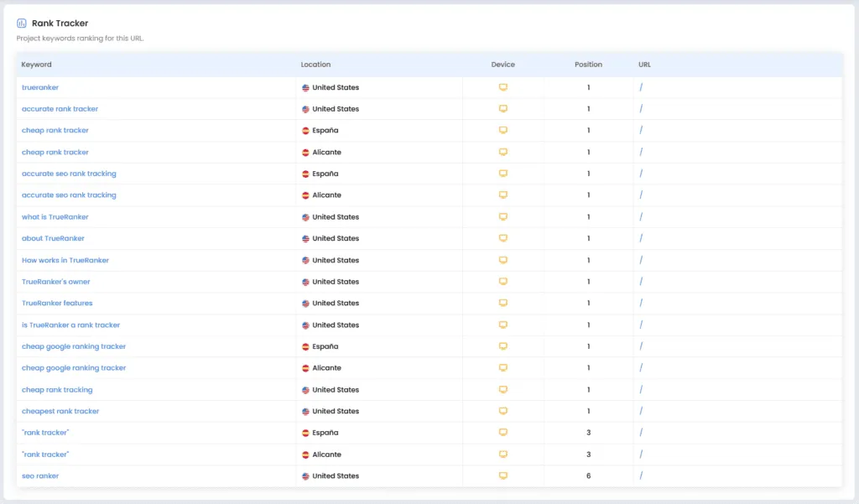Open URL slash link in 'trueranker' row
The height and width of the screenshot is (504, 859).
tap(641, 87)
